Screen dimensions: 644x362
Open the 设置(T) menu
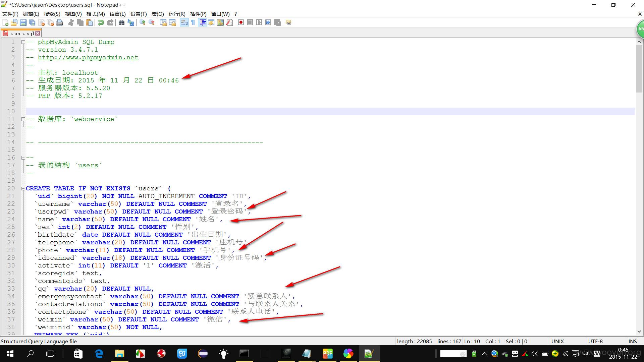139,14
